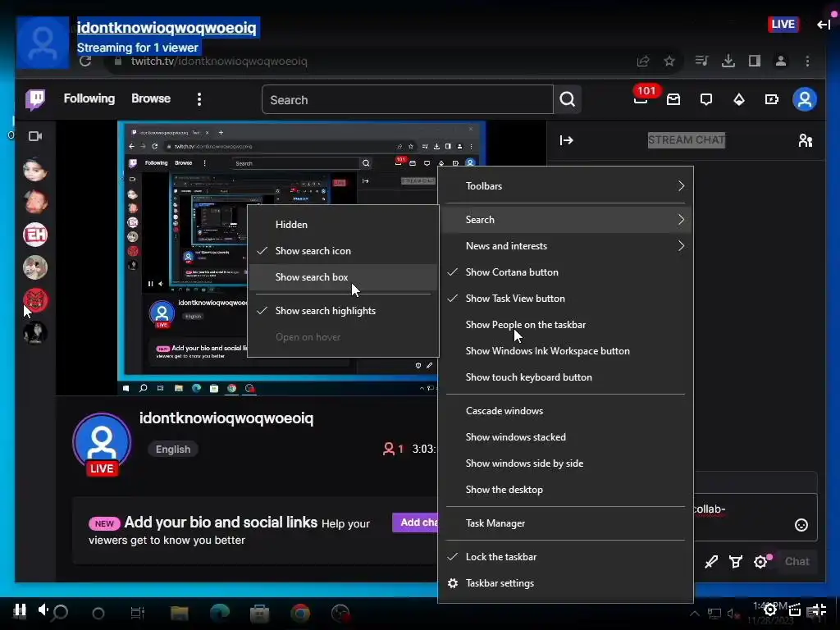Click the sword moderator icon below chat

click(x=711, y=561)
